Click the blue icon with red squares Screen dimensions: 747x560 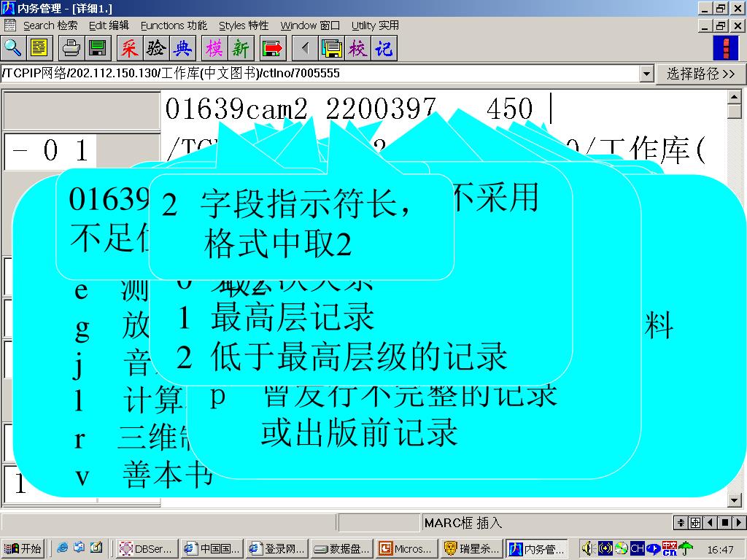tap(726, 48)
